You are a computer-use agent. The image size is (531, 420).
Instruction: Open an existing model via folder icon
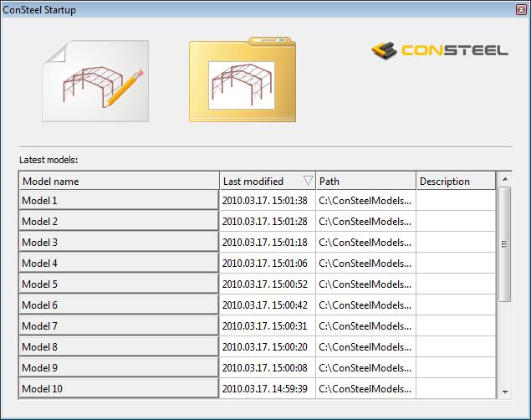point(243,79)
